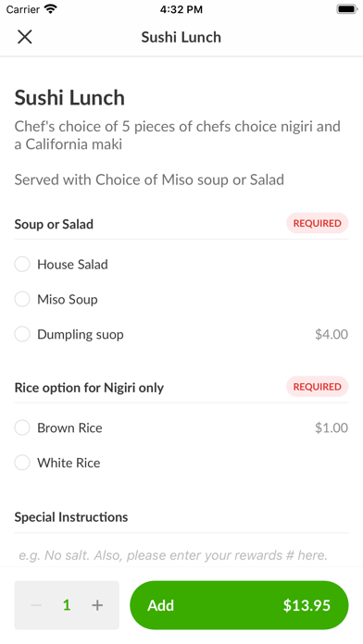Click the Soup or Salad section heading
The height and width of the screenshot is (644, 363).
point(54,224)
